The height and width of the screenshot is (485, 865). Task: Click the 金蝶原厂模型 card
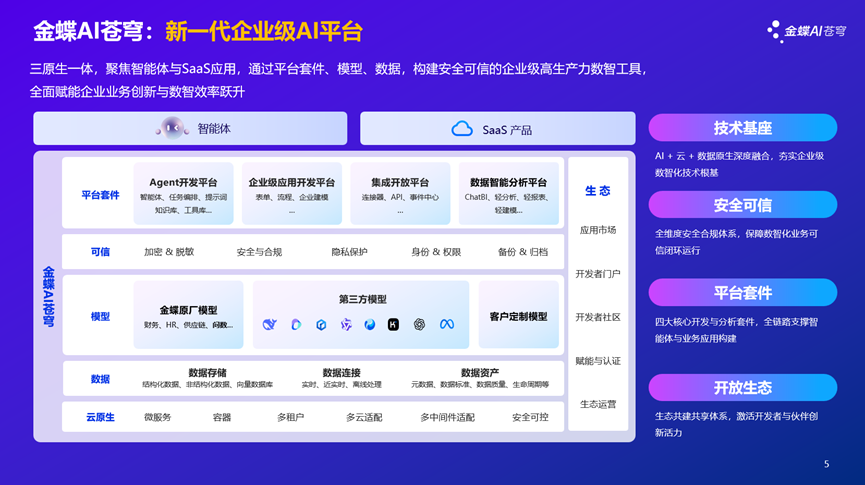(x=188, y=315)
